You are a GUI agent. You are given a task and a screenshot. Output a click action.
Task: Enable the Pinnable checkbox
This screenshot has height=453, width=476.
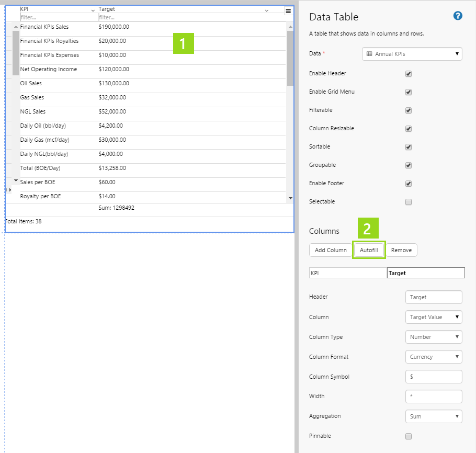click(x=409, y=436)
